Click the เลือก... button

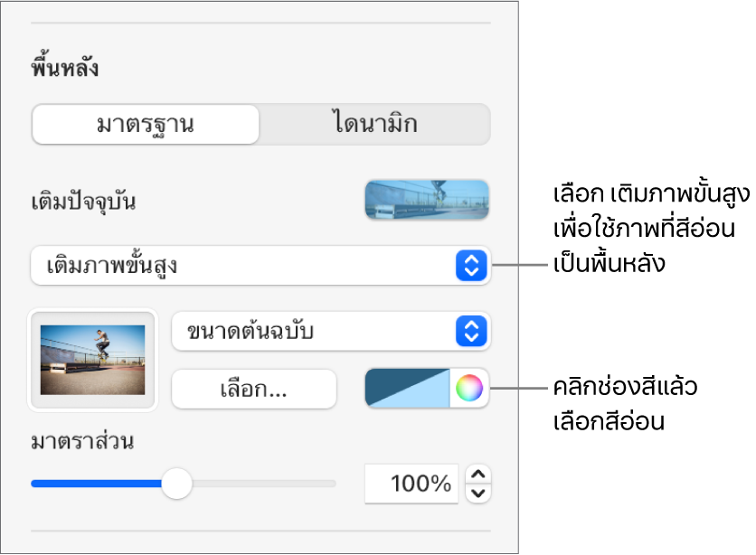point(253,390)
